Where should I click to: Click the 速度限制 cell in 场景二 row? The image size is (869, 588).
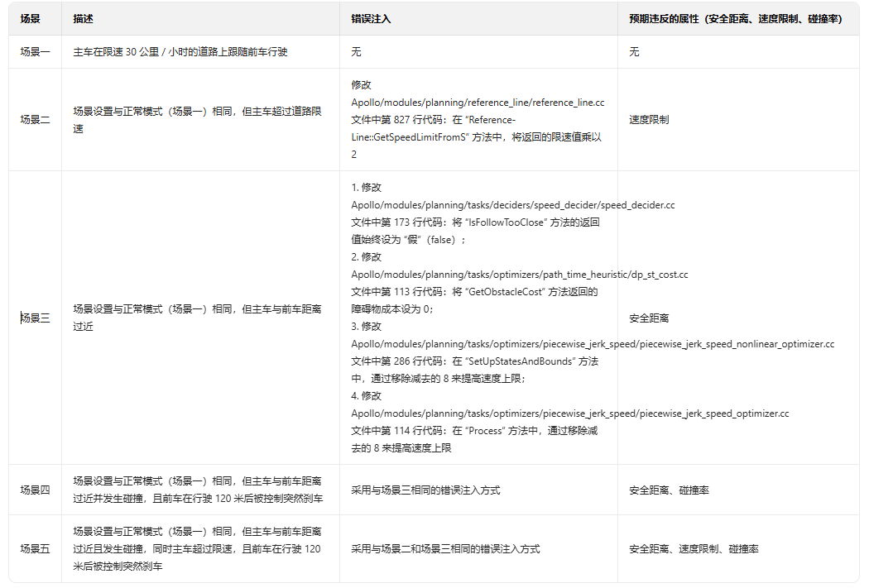click(x=649, y=120)
